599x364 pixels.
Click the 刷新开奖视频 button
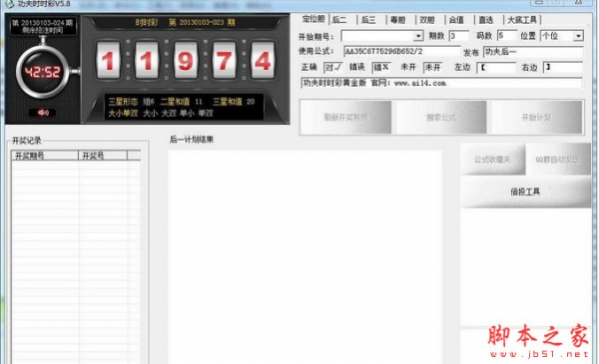pos(345,117)
